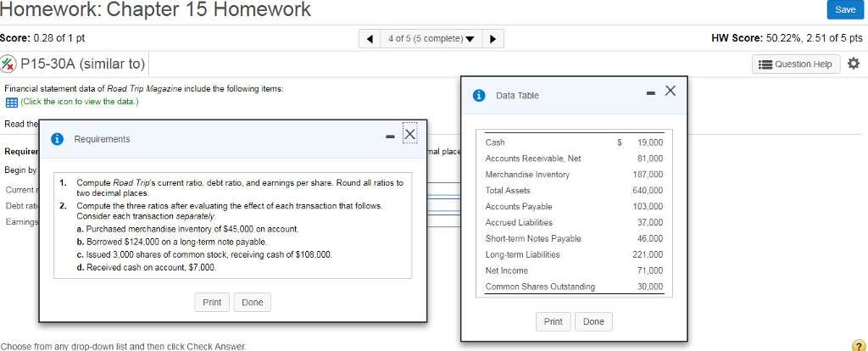The image size is (868, 351).
Task: Click the Score 0.28 of 1 pt text
Action: click(42, 38)
